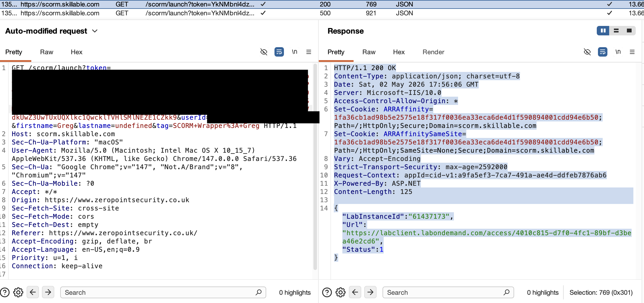Click the 'Accept-Encoding: gzip, deflate, br' header
644x303 pixels.
click(x=82, y=241)
